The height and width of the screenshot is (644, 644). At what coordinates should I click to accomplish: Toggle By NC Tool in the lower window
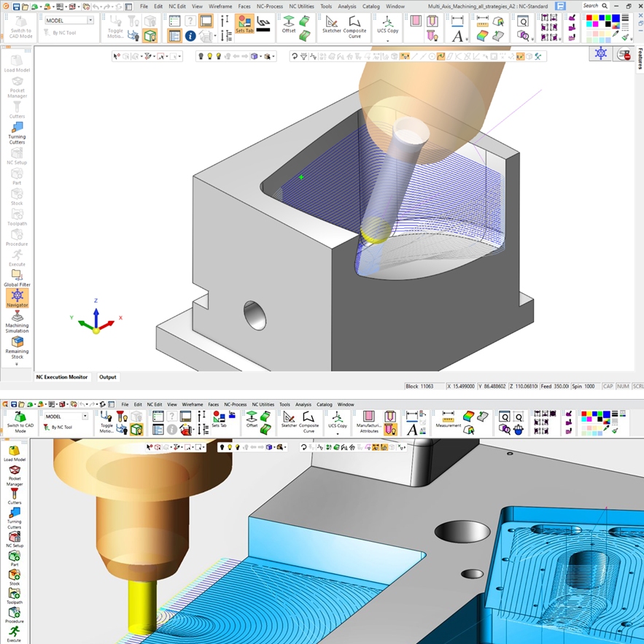pos(58,427)
